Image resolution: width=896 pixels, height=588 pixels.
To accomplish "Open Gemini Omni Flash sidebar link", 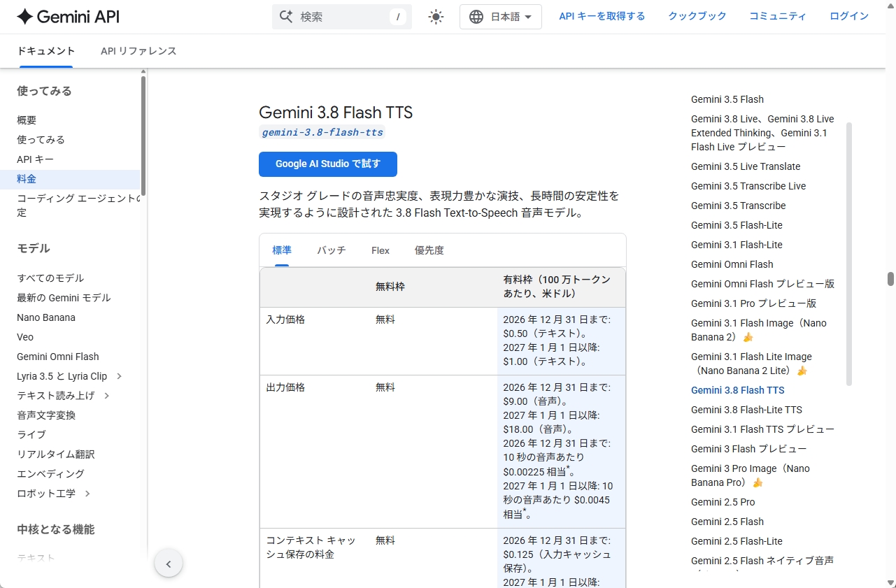I will click(x=58, y=357).
